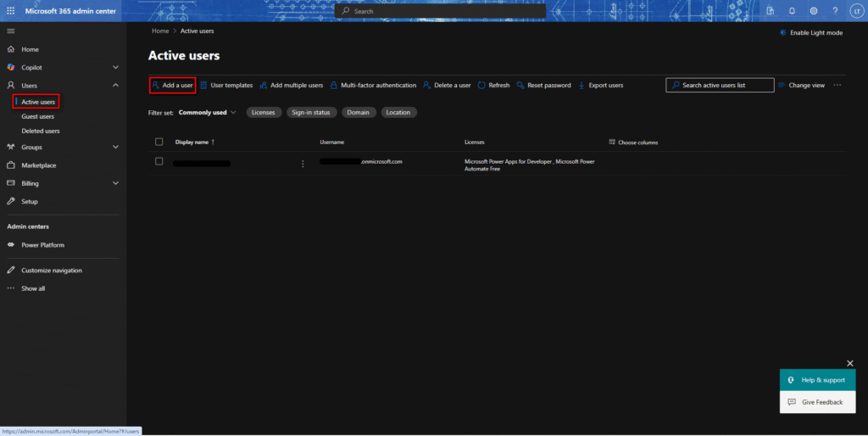Screen dimensions: 868x436
Task: Click the Search active users list field
Action: point(720,86)
